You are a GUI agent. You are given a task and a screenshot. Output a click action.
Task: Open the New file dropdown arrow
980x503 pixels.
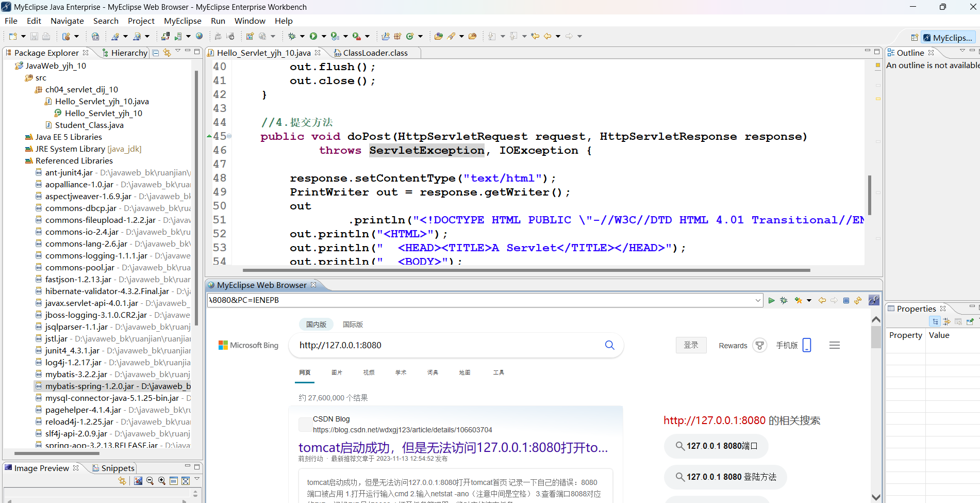[x=23, y=36]
